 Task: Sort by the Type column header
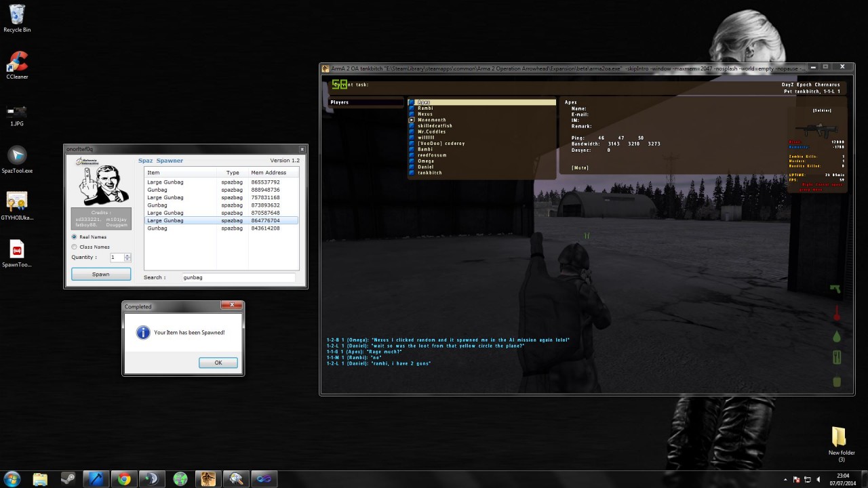(x=233, y=172)
